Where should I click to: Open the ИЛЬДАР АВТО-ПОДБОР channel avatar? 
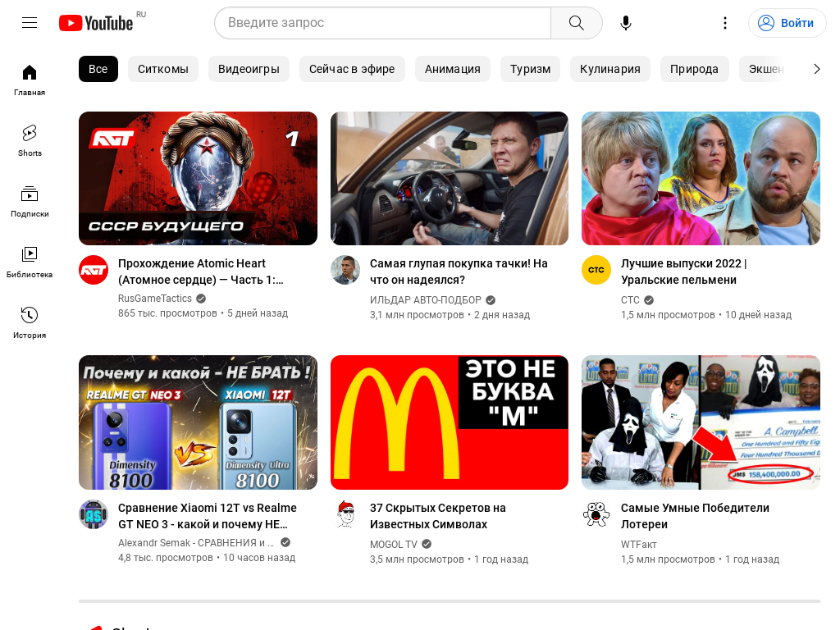point(345,270)
